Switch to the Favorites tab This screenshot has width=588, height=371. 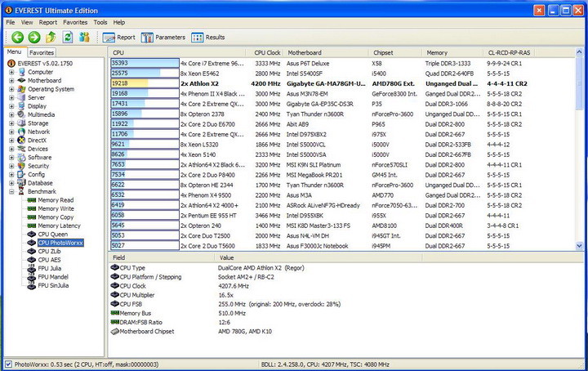point(42,52)
